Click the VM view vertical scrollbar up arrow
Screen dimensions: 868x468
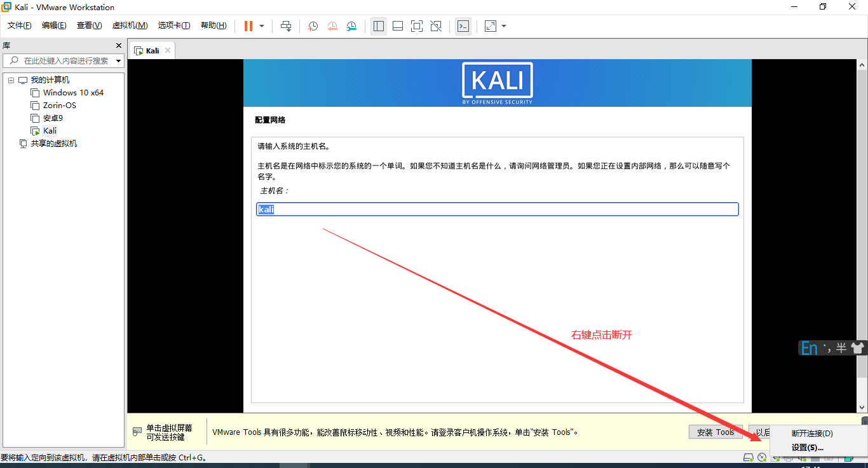(862, 65)
